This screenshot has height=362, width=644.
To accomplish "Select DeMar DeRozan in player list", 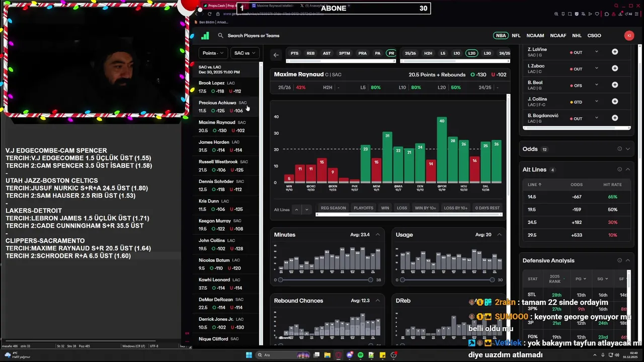I will point(225,304).
